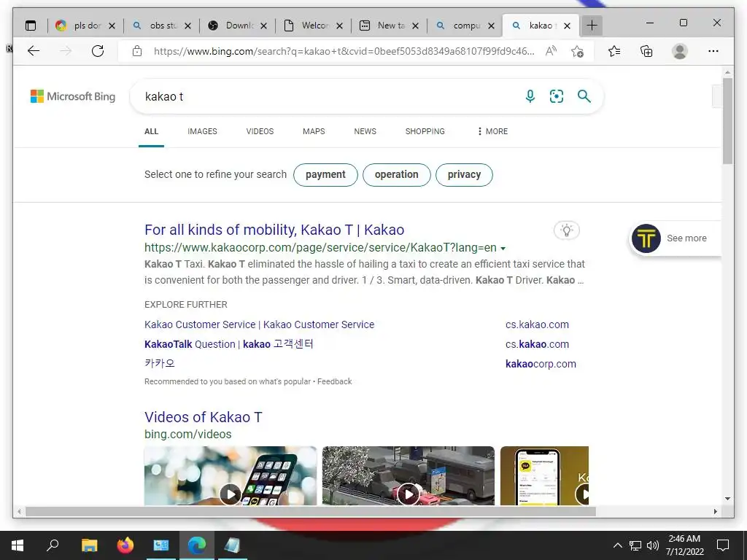This screenshot has height=560, width=747.
Task: Show hidden system tray icons chevron
Action: click(x=617, y=545)
